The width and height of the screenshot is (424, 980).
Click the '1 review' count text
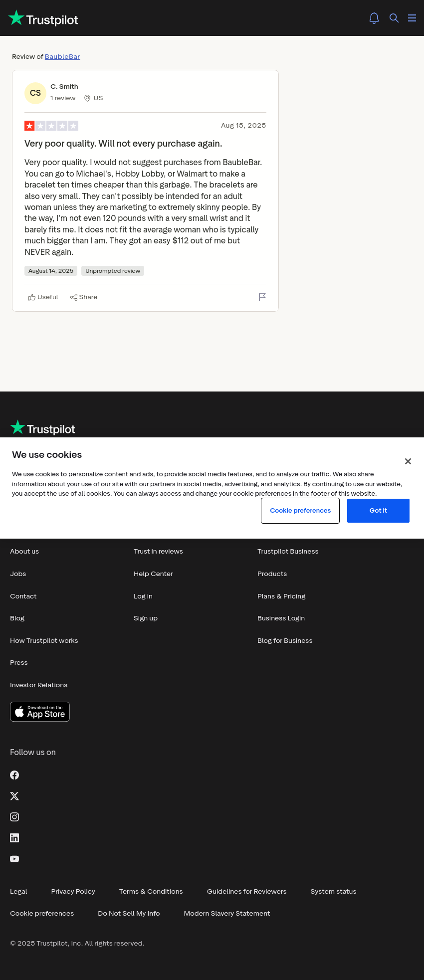tap(63, 98)
